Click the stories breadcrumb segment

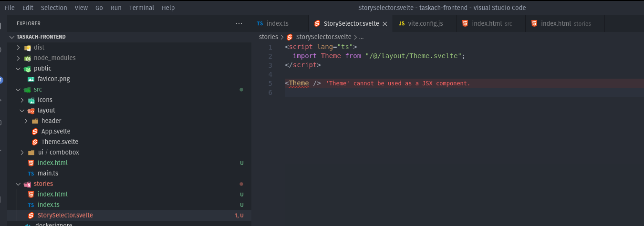pyautogui.click(x=268, y=37)
